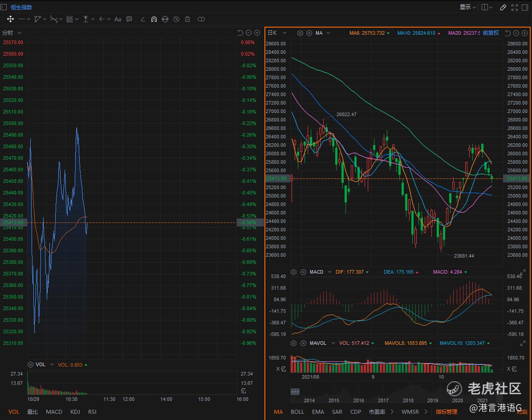Toggle hide all drawings eye icon
Viewport: 532px width, 420px height.
[176, 19]
